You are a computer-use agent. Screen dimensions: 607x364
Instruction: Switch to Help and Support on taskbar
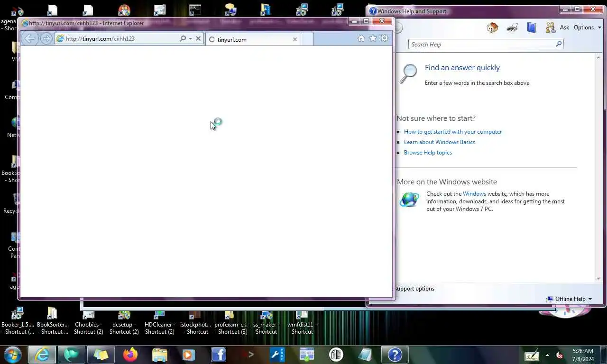click(395, 355)
